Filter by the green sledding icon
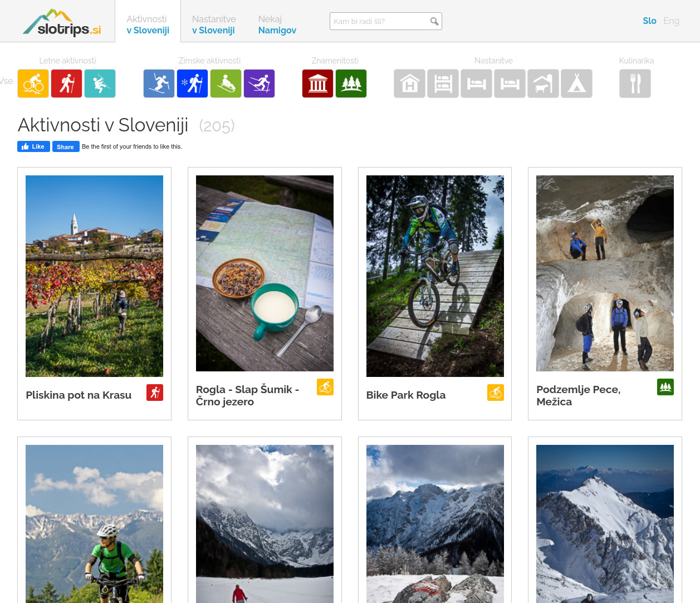This screenshot has width=700, height=603. pos(226,84)
